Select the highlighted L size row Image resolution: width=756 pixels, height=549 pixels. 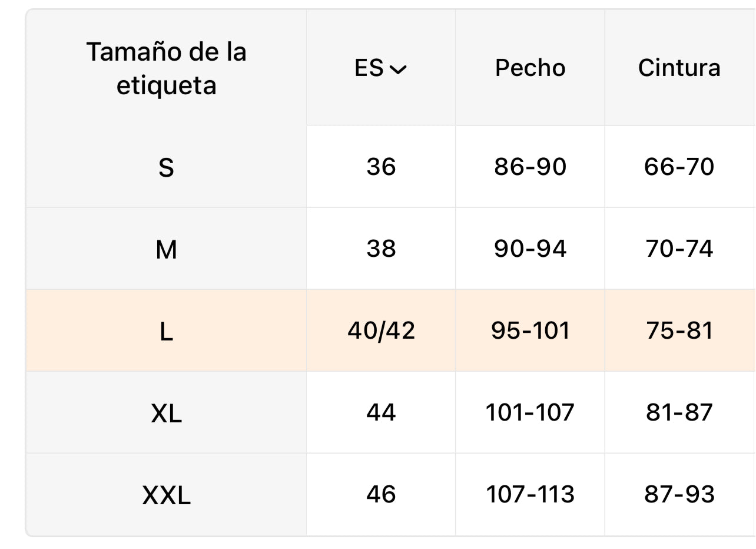[x=166, y=332]
